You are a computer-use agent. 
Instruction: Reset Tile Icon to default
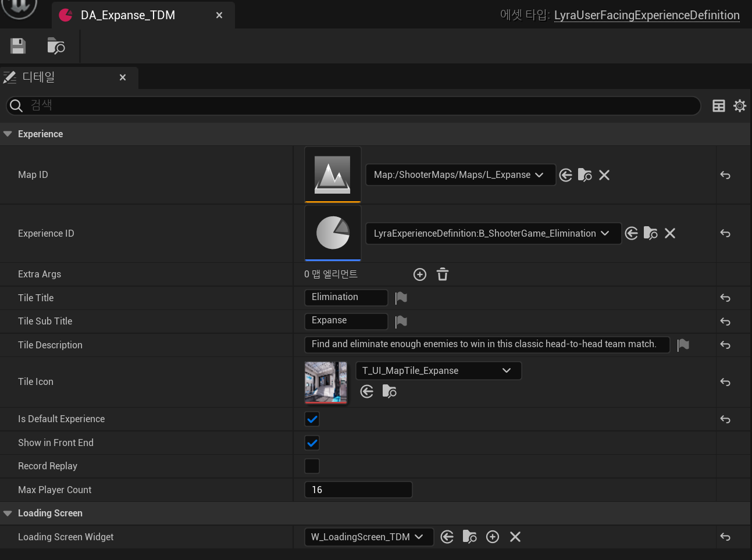tap(725, 382)
